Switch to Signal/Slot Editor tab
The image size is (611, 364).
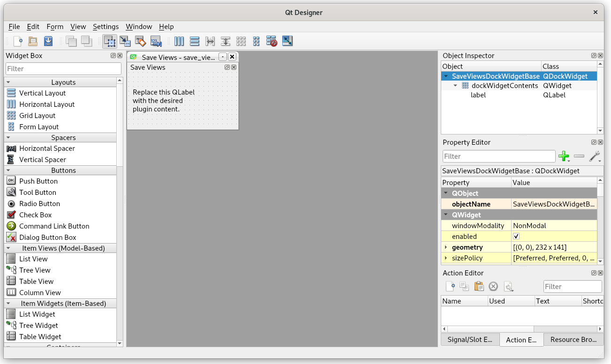[470, 340]
